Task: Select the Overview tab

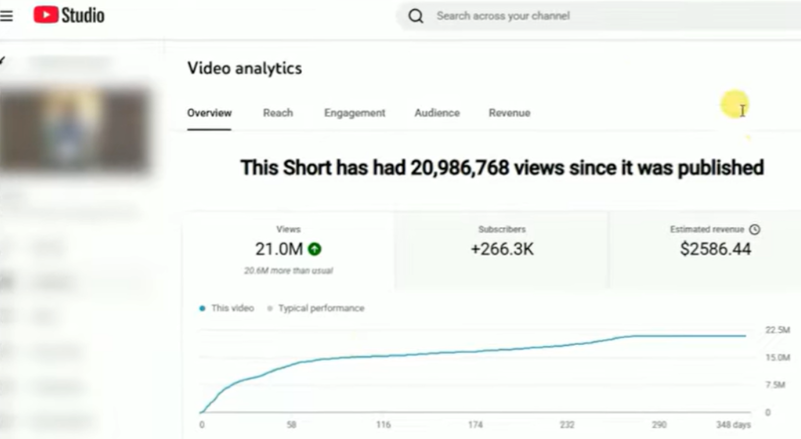Action: point(209,113)
